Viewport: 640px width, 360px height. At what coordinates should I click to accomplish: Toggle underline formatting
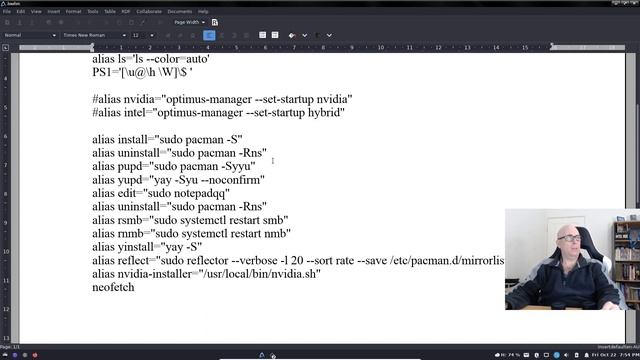[x=192, y=36]
